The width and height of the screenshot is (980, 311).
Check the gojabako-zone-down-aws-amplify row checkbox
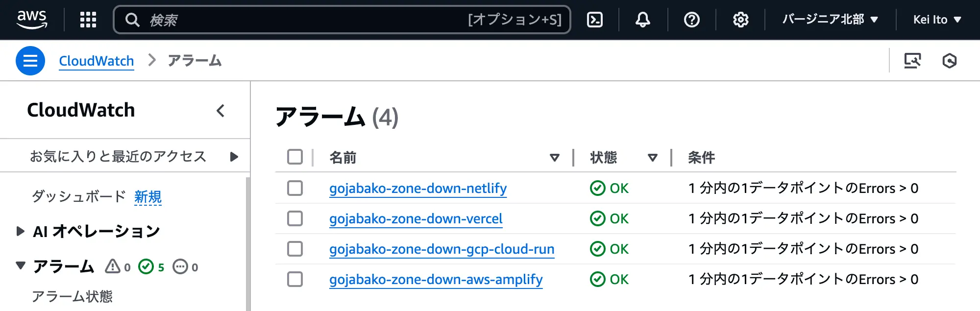[295, 279]
